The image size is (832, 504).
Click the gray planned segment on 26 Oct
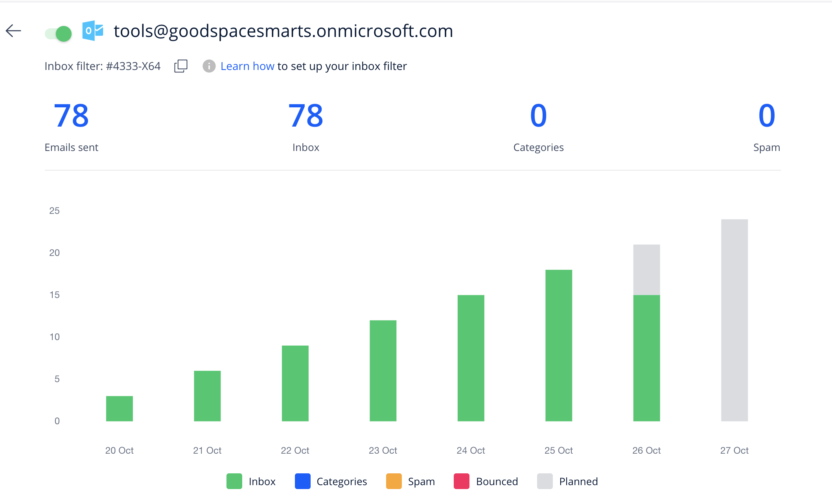[x=646, y=270]
